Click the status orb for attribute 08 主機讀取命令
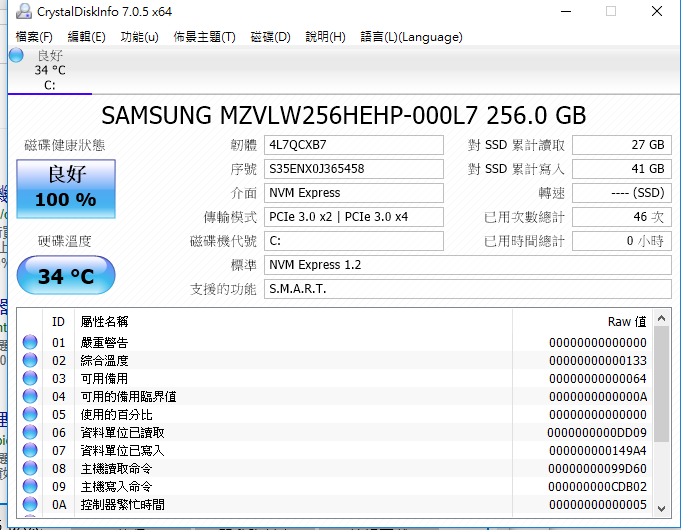 point(30,468)
